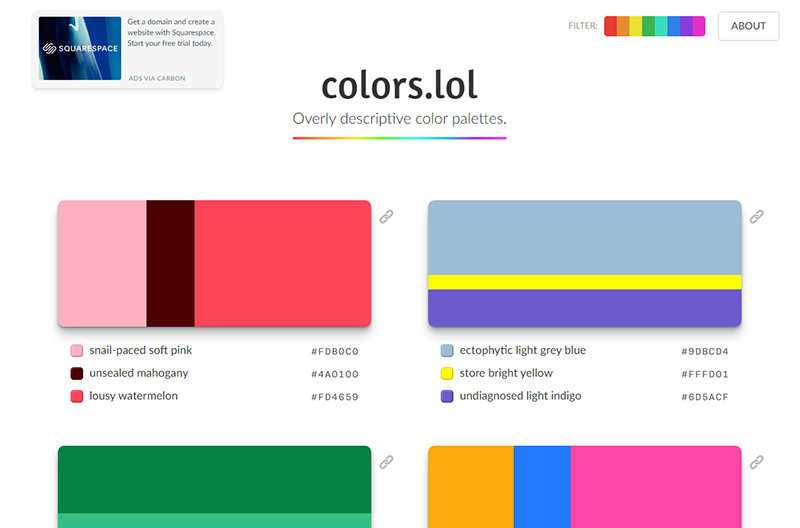Filter palettes by green
Image resolution: width=800 pixels, height=528 pixels.
(648, 26)
